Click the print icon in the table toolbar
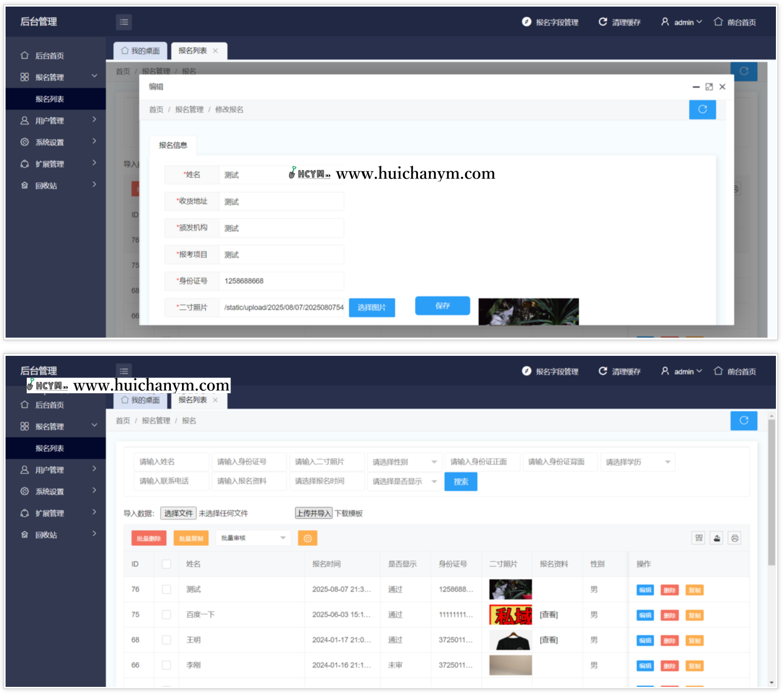784x698 pixels. pyautogui.click(x=734, y=538)
